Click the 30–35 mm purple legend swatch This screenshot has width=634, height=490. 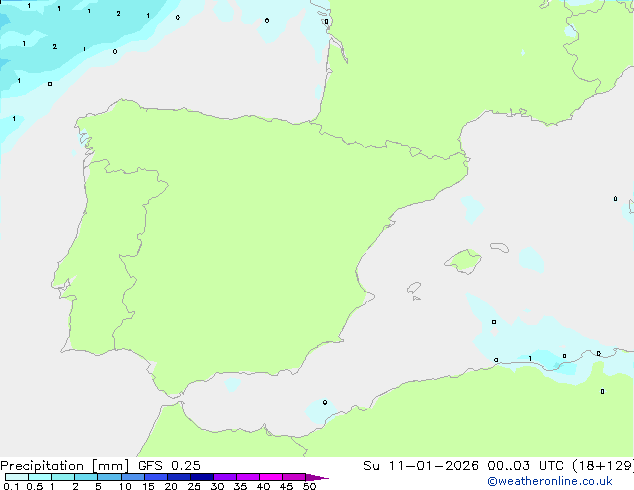[x=224, y=477]
